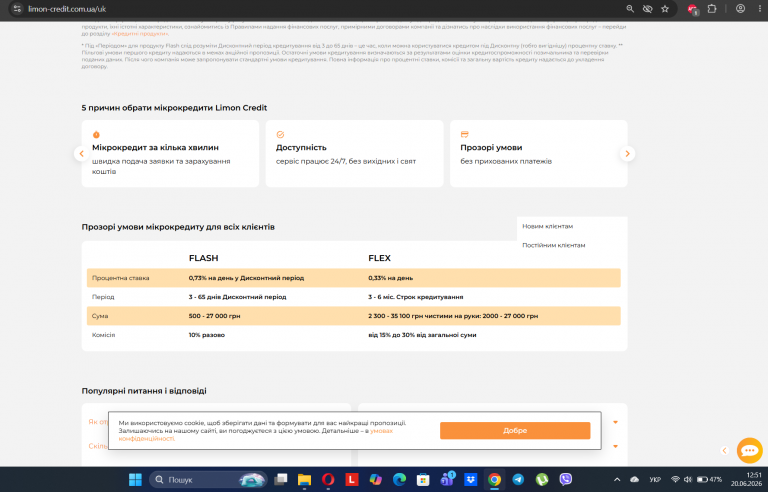768x492 pixels.
Task: Click the OneDrive cloud tray icon
Action: (x=635, y=479)
